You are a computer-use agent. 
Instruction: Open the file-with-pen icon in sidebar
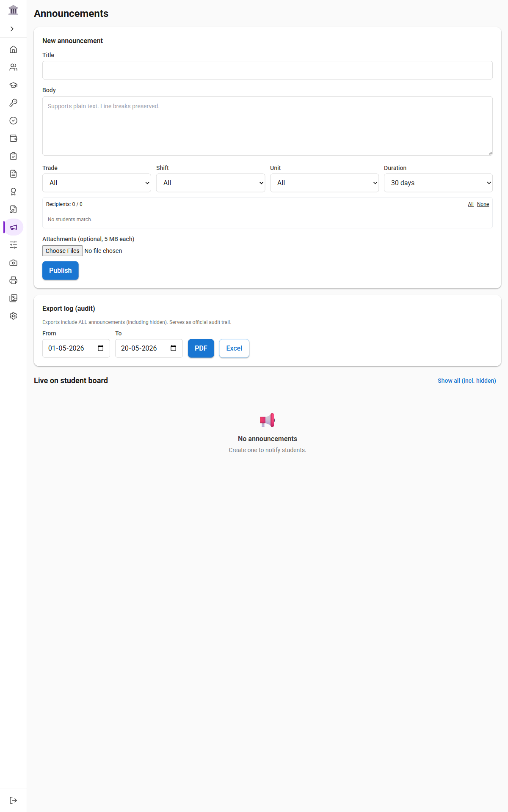click(14, 209)
